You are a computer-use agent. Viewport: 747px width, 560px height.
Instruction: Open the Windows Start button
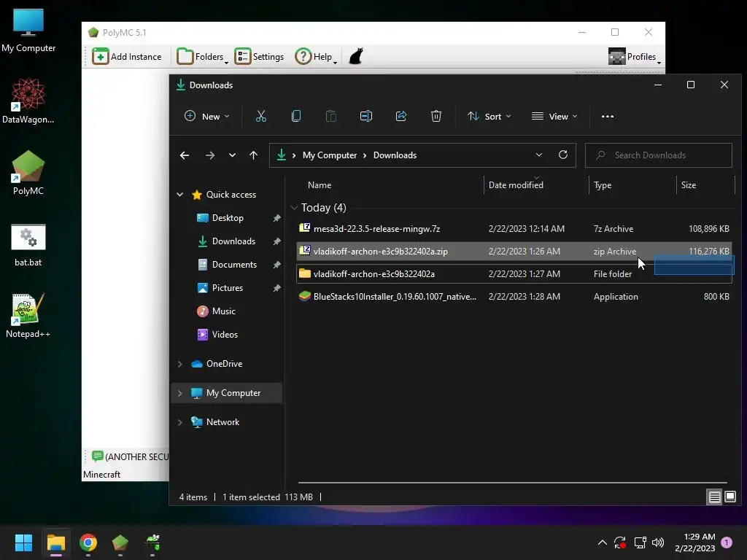tap(23, 542)
